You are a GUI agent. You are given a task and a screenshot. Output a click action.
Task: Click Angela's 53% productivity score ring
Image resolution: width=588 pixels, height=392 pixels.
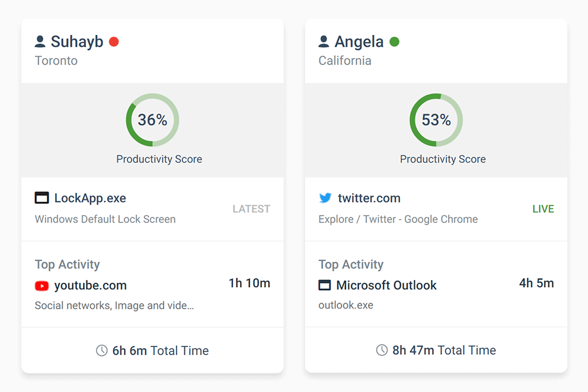(x=436, y=119)
